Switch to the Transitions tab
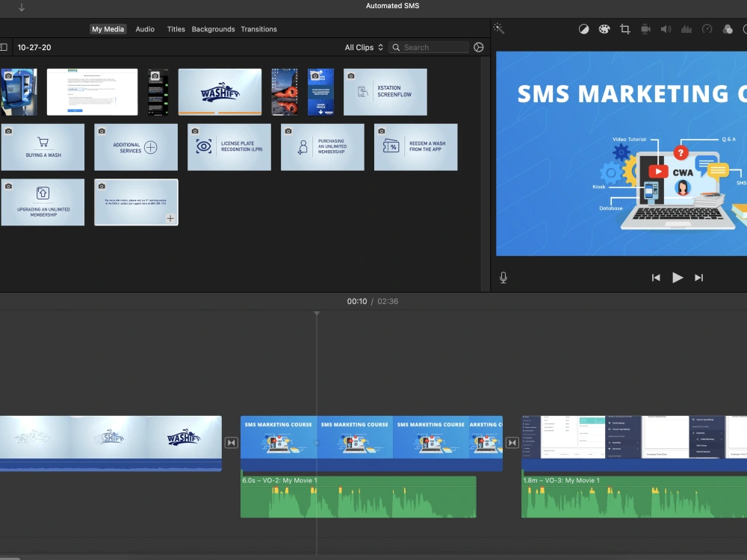 pyautogui.click(x=258, y=29)
